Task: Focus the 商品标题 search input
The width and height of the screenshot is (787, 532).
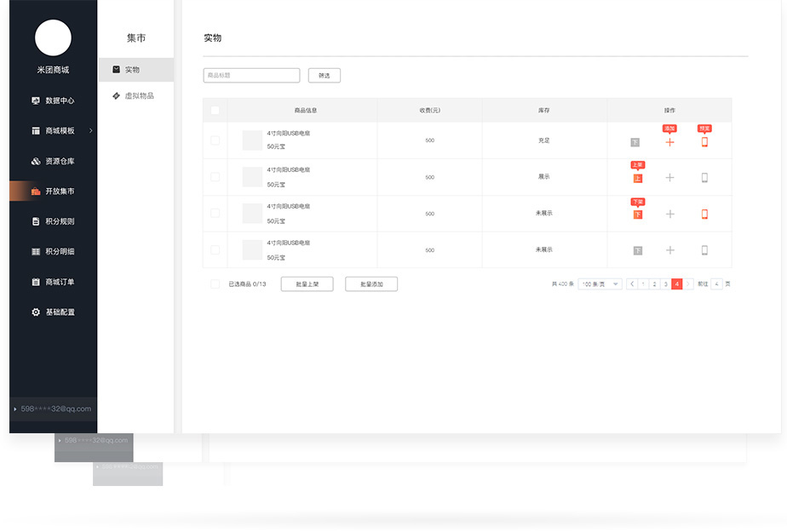Action: point(251,76)
